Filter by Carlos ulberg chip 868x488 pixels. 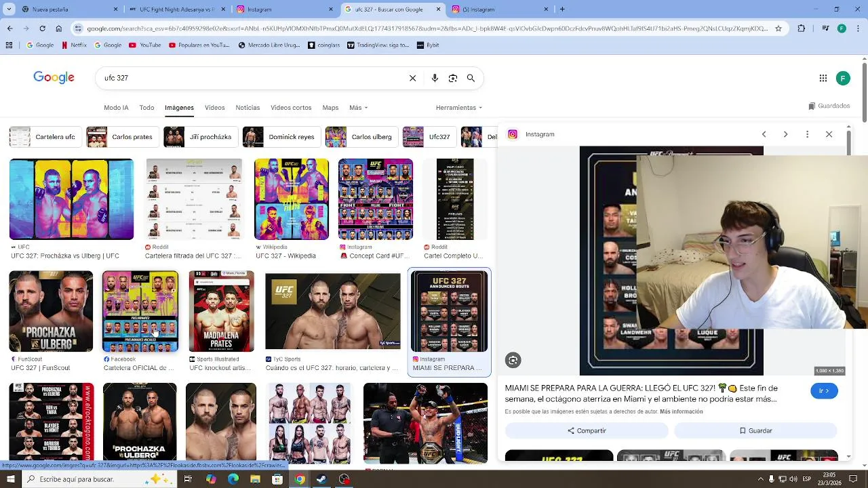[x=361, y=137]
